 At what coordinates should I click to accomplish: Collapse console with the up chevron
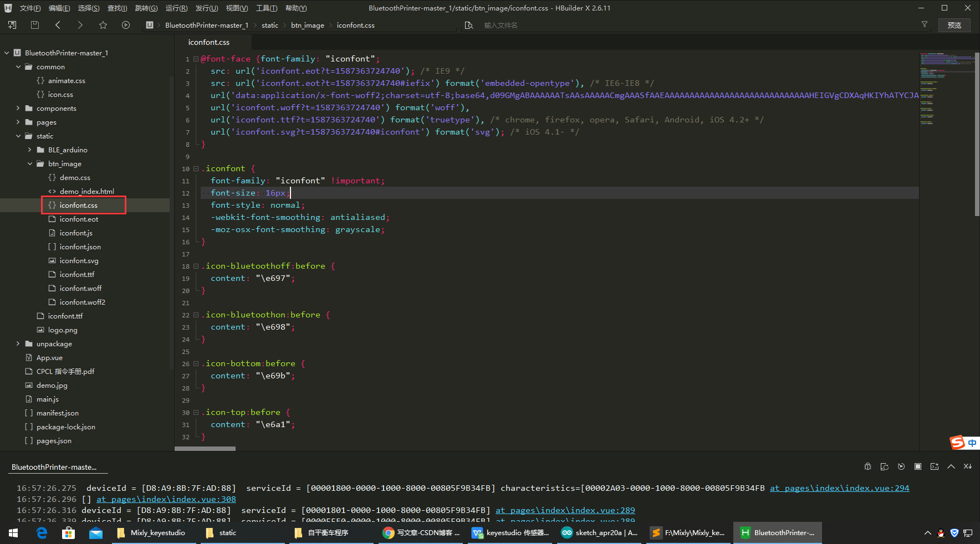[951, 466]
